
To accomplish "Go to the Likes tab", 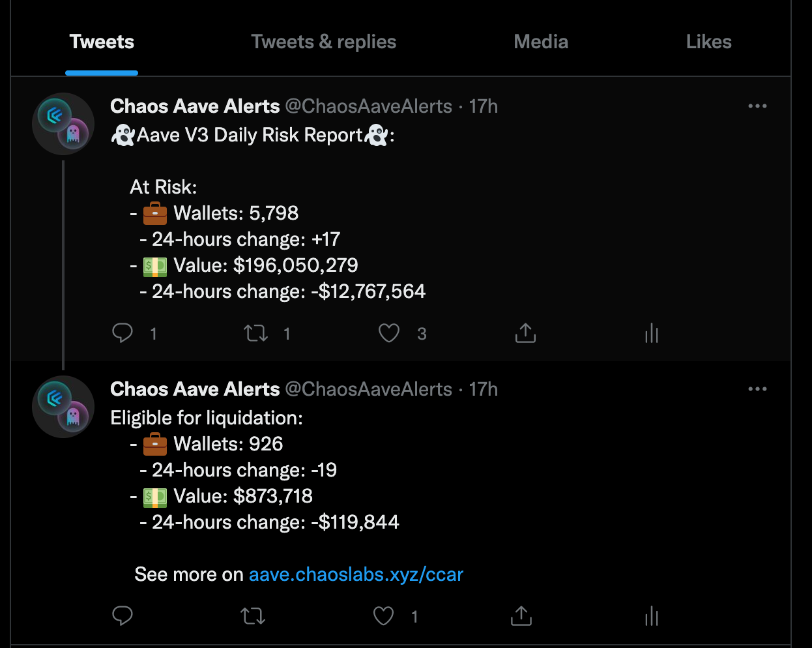I will (x=708, y=42).
